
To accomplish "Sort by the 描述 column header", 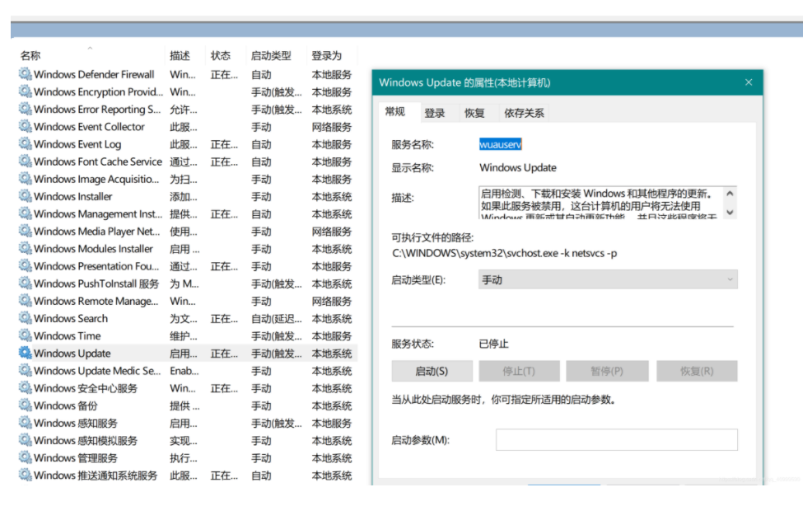I will point(180,55).
